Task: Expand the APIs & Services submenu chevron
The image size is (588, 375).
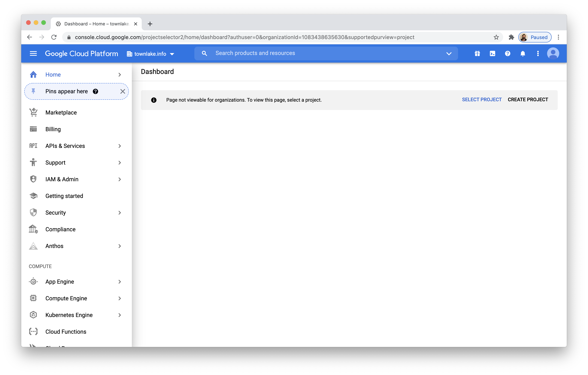Action: pos(120,146)
